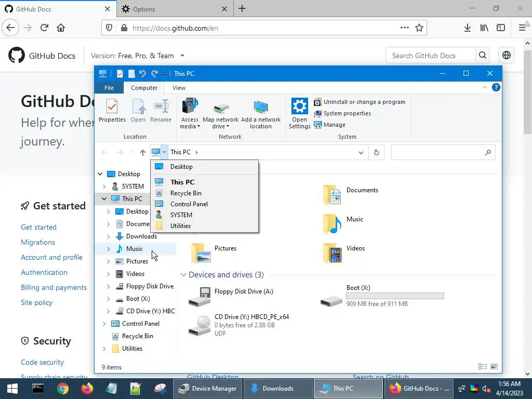532x399 pixels.
Task: Open the Authentication docs link
Action: tap(44, 272)
